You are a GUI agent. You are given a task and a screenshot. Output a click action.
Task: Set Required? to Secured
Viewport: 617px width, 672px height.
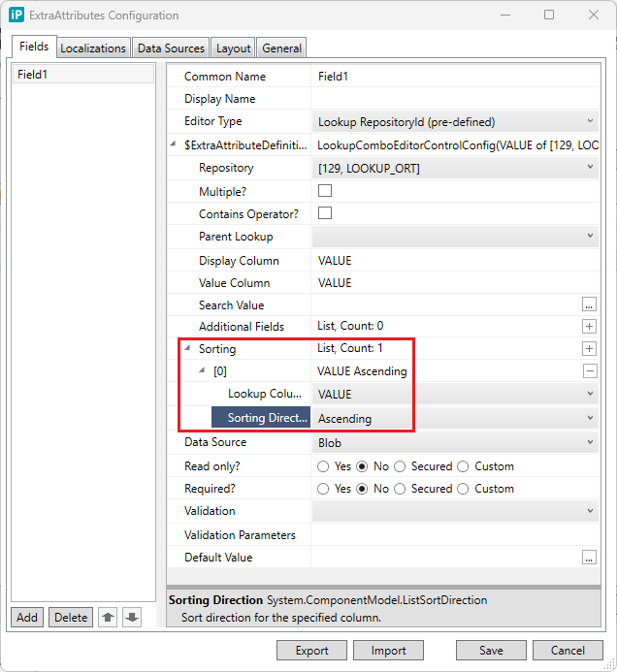[401, 489]
